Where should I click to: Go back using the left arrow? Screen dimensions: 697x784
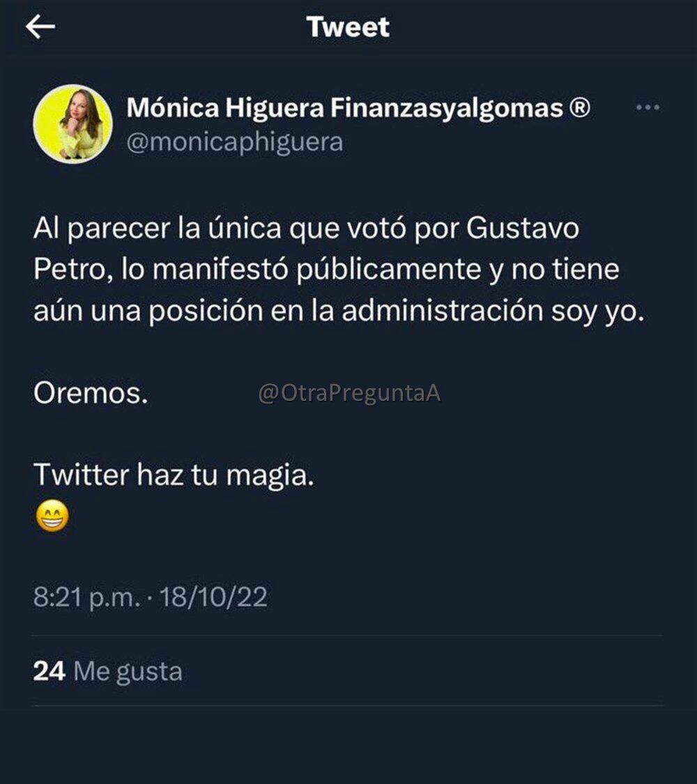point(40,27)
